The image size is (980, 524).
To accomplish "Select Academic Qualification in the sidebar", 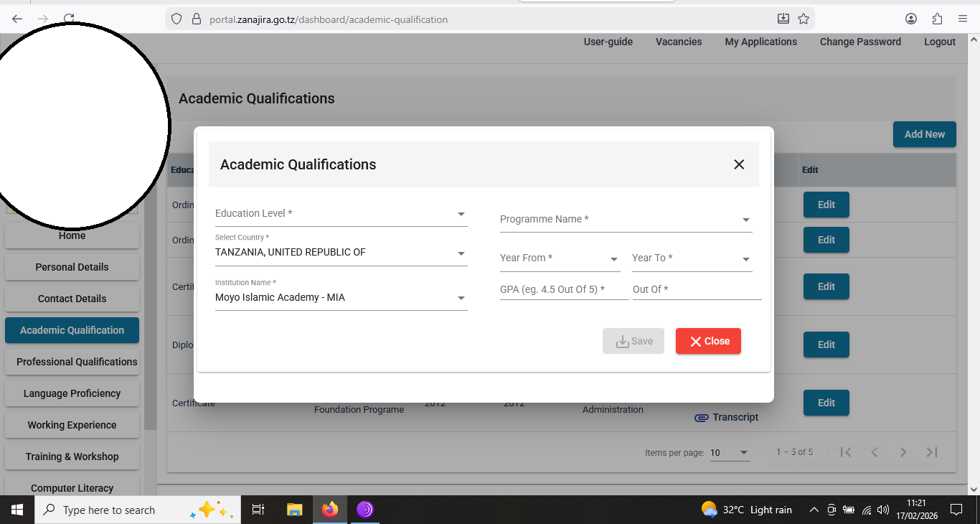I will click(x=72, y=330).
